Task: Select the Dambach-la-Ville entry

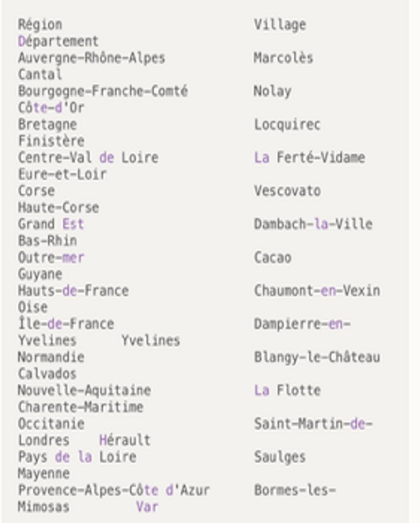Action: click(313, 224)
